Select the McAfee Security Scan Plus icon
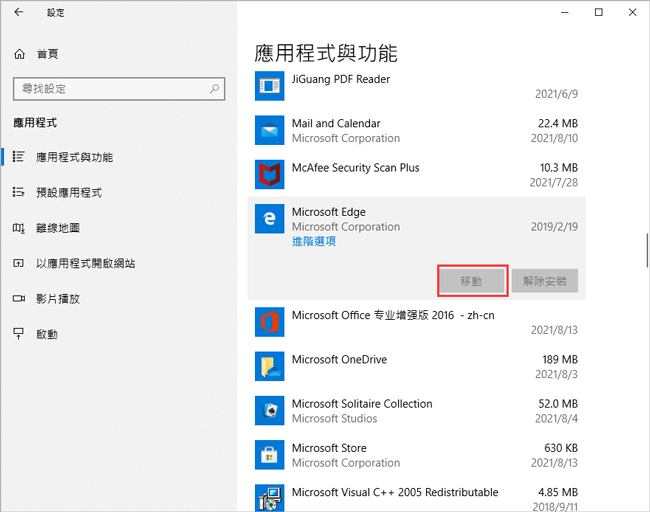The width and height of the screenshot is (650, 512). tap(269, 175)
